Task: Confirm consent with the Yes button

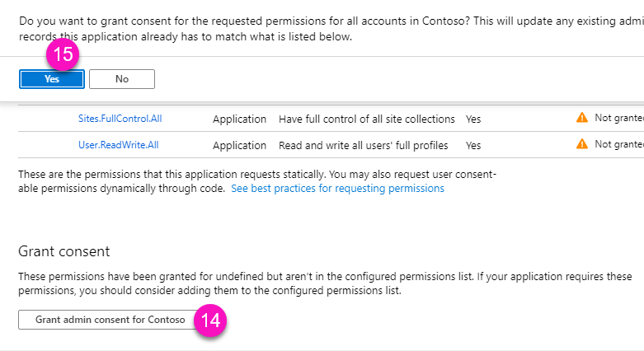Action: coord(52,79)
